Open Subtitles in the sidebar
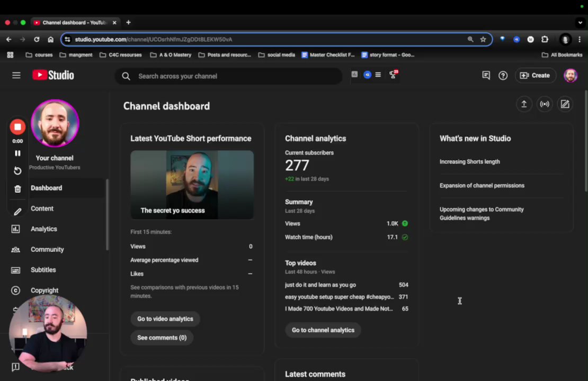The image size is (588, 381). pyautogui.click(x=43, y=270)
